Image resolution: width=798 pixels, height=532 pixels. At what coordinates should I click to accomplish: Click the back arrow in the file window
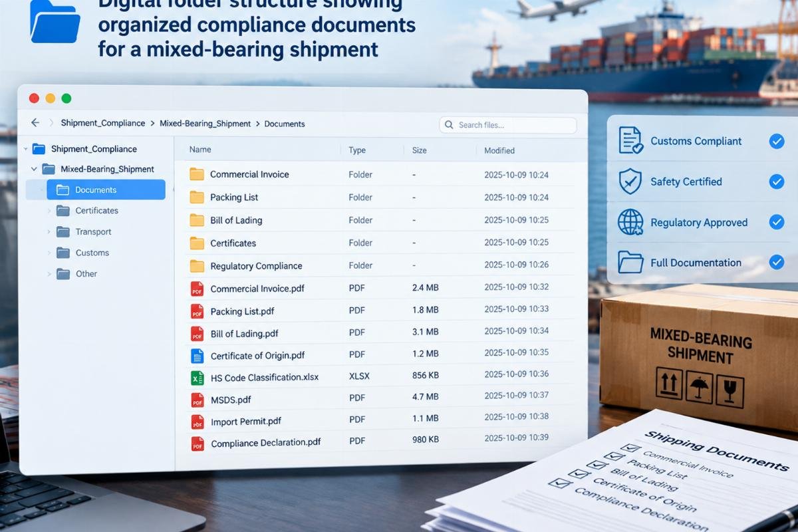coord(35,123)
